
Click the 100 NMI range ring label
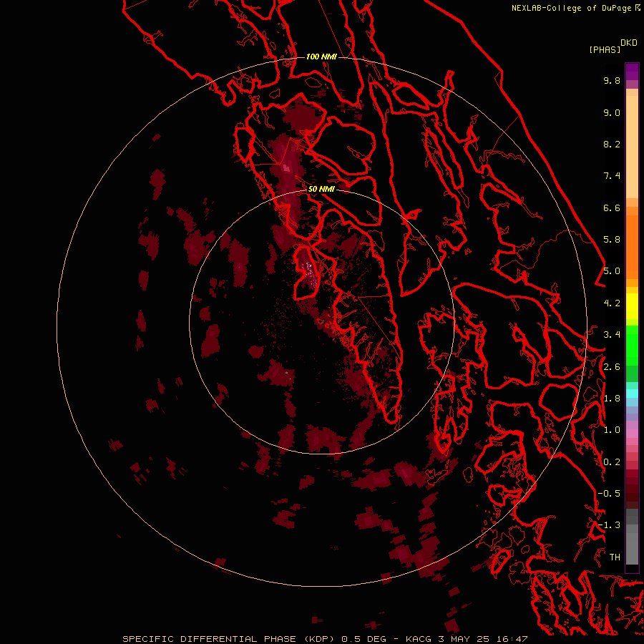click(321, 57)
